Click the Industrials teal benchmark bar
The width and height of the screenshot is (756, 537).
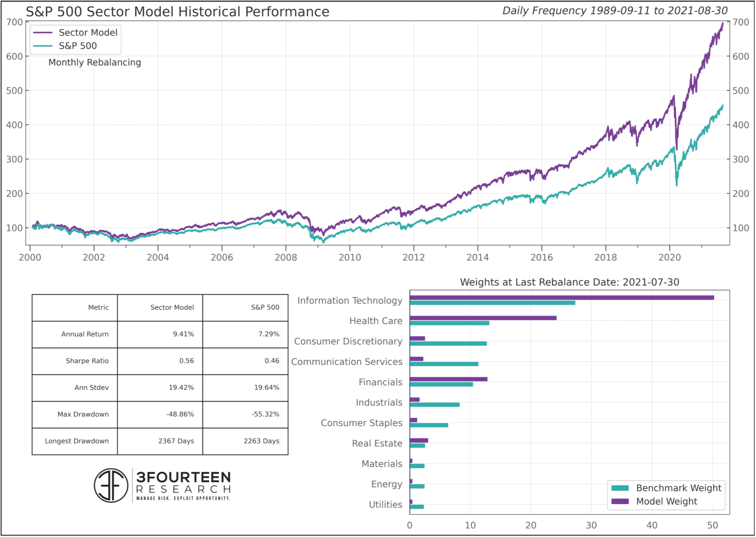click(x=435, y=405)
